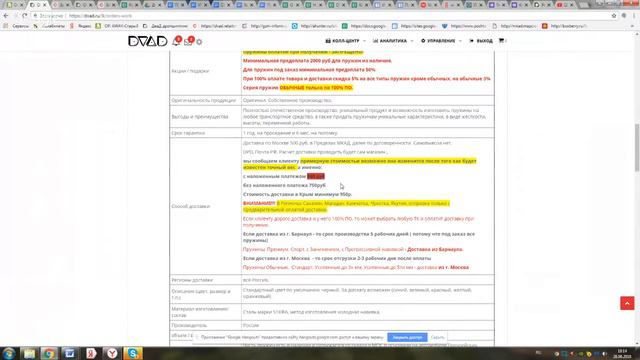Image resolution: width=640 pixels, height=360 pixels.
Task: Click the 'Акции / подарки' row label
Action: point(190,71)
